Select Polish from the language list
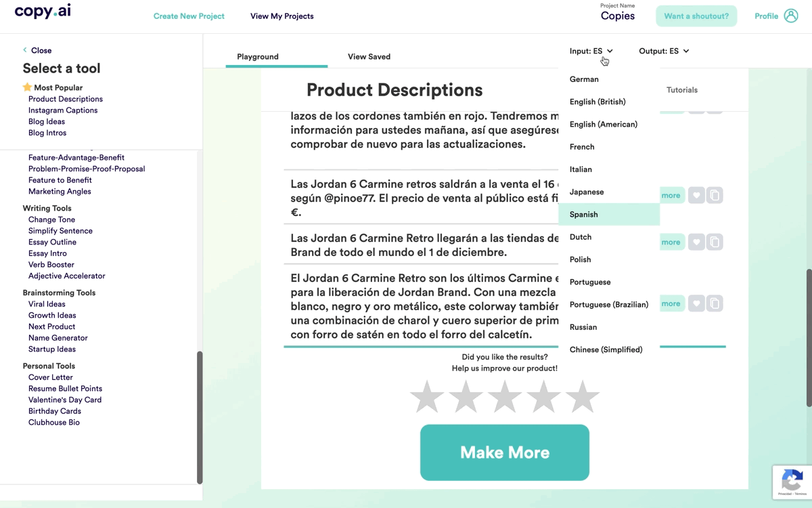The height and width of the screenshot is (508, 812). point(609,259)
